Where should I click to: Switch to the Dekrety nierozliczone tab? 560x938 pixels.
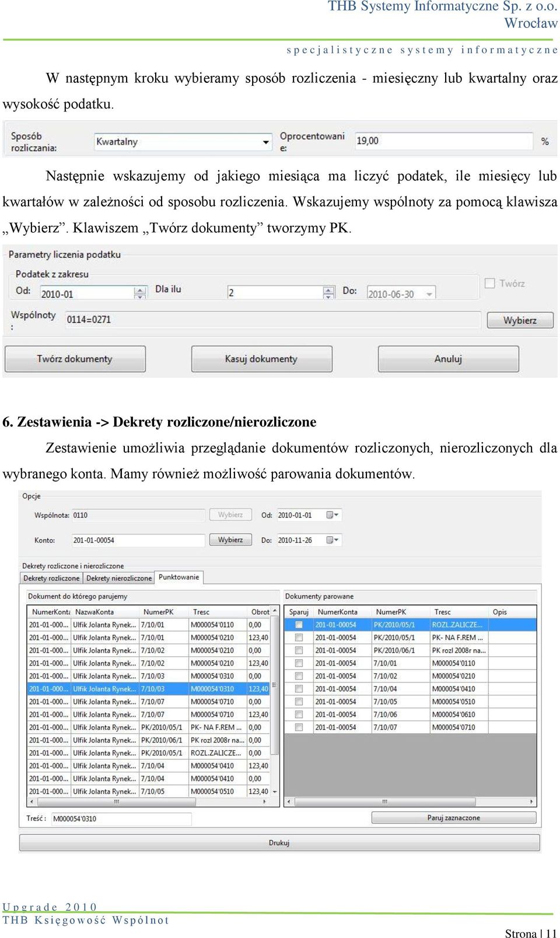[119, 578]
